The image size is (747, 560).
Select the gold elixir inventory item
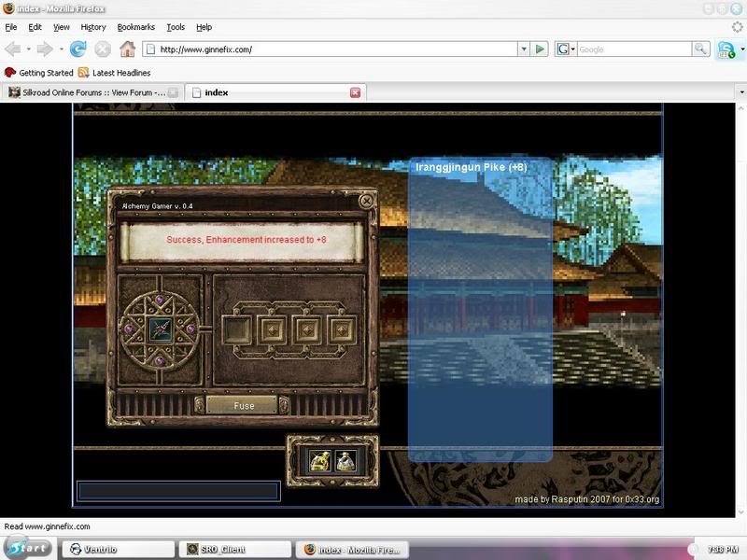320,460
